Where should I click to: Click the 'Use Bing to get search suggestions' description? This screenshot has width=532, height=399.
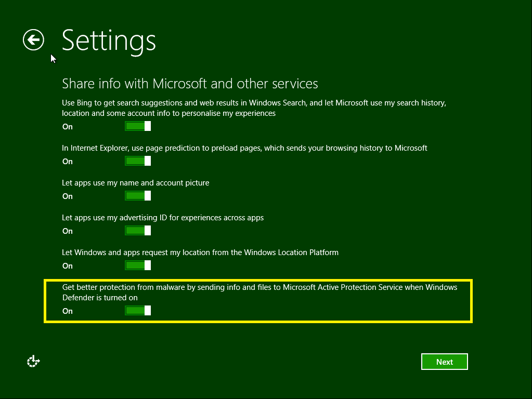pyautogui.click(x=254, y=108)
